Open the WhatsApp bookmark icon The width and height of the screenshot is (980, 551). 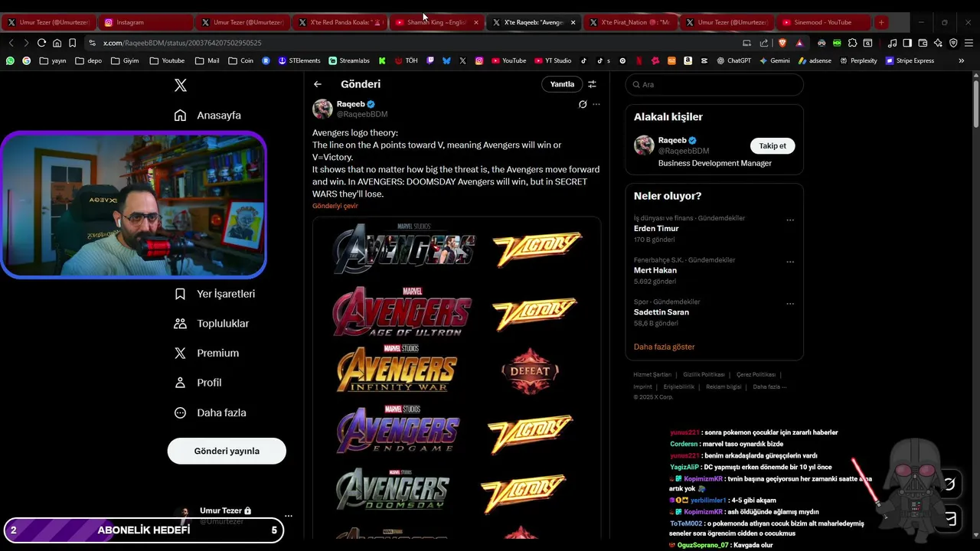click(x=10, y=60)
